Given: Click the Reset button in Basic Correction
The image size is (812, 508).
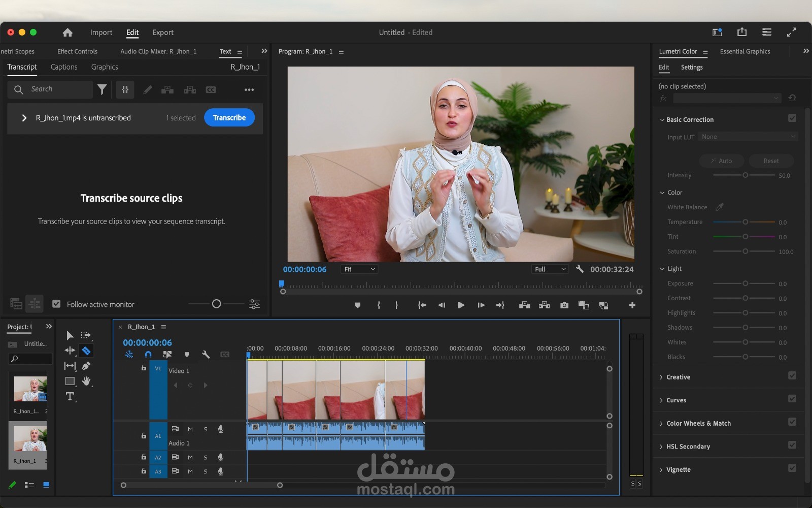Looking at the screenshot, I should [x=771, y=161].
